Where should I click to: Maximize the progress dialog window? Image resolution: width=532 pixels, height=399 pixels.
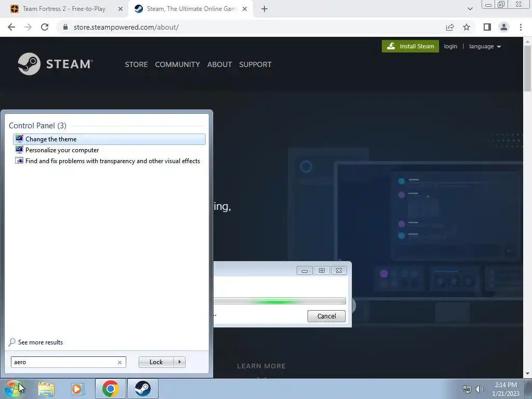click(322, 270)
